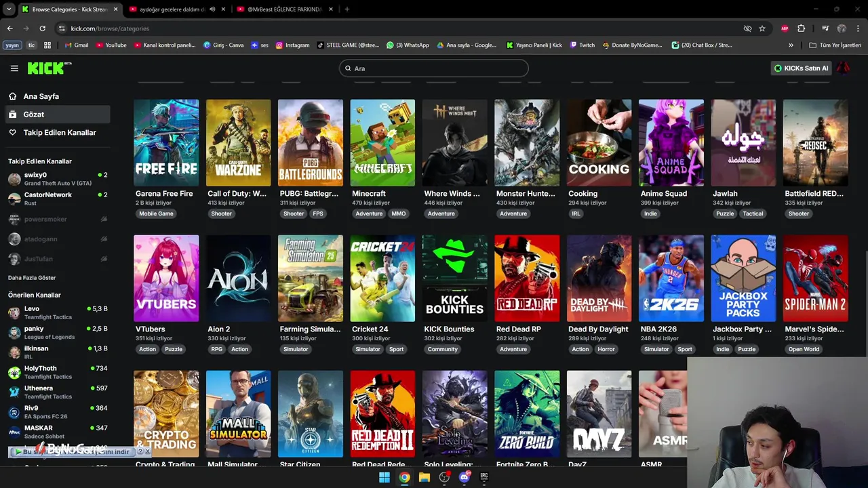Click Horror tag under Dead By Daylight
Viewport: 868px width, 488px height.
point(606,349)
